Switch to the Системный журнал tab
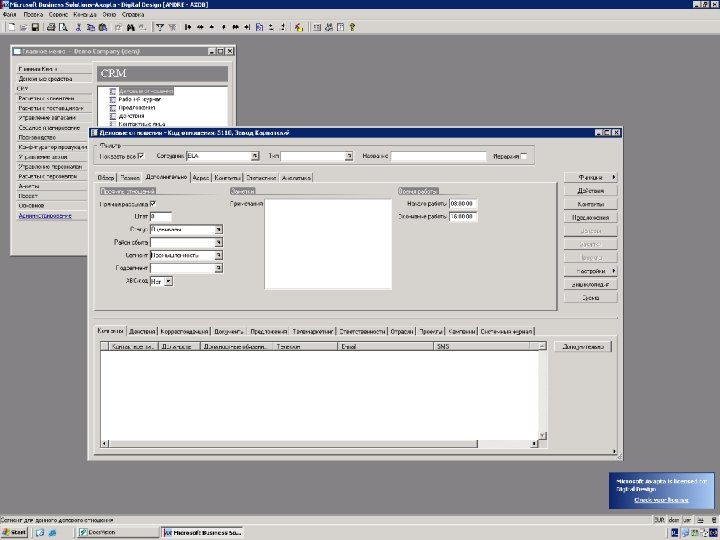The image size is (720, 540). 506,332
